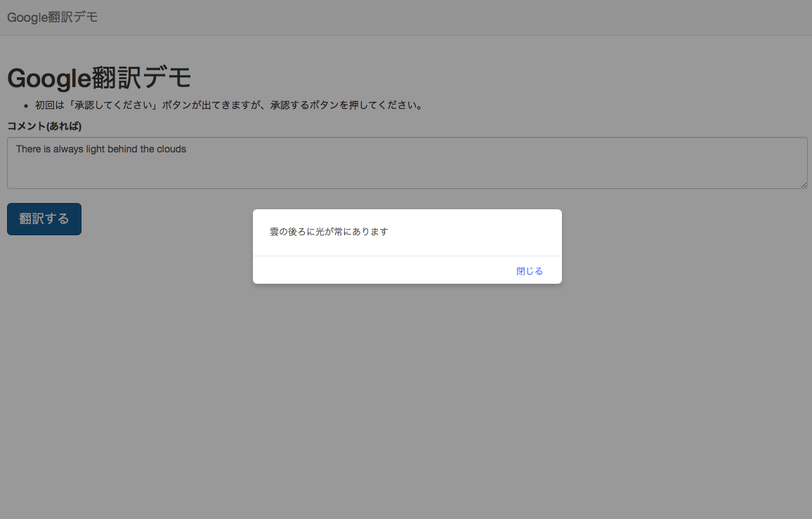Click the blank footer area left of 閉じる
Viewport: 812px width, 519px height.
[379, 271]
